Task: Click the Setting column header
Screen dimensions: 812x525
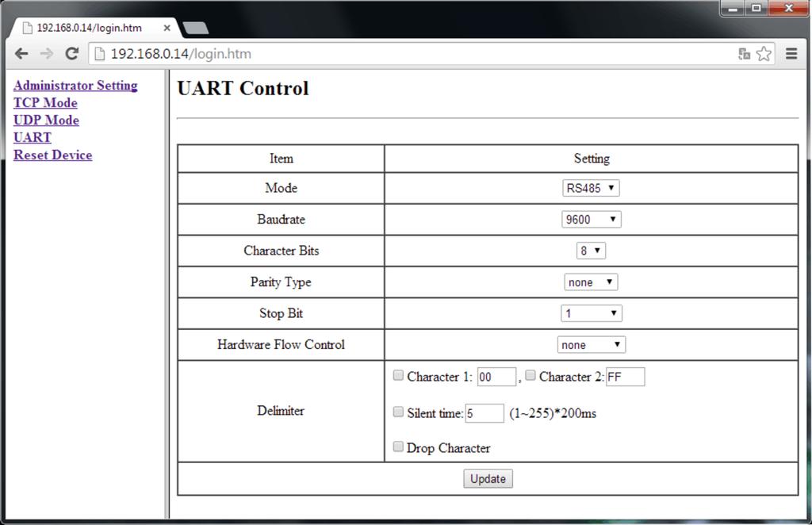Action: tap(592, 159)
